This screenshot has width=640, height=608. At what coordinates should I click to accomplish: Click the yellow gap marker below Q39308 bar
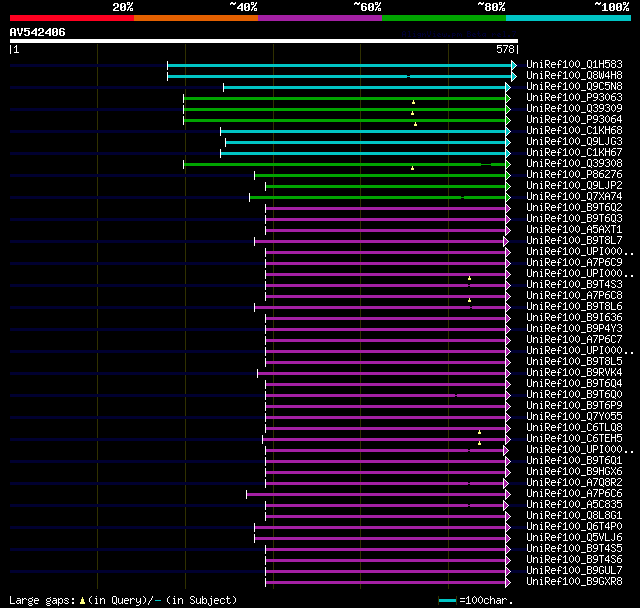(413, 168)
